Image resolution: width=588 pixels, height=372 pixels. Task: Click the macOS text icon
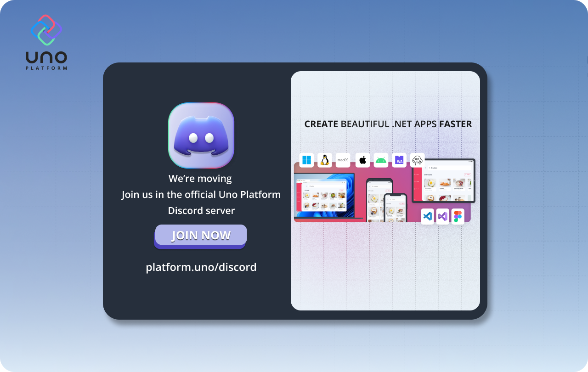[x=343, y=160]
